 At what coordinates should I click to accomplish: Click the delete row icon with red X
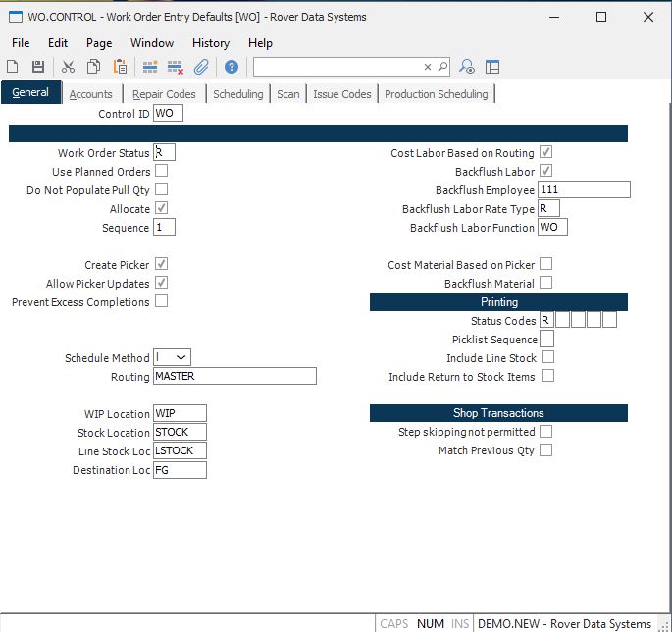(176, 67)
